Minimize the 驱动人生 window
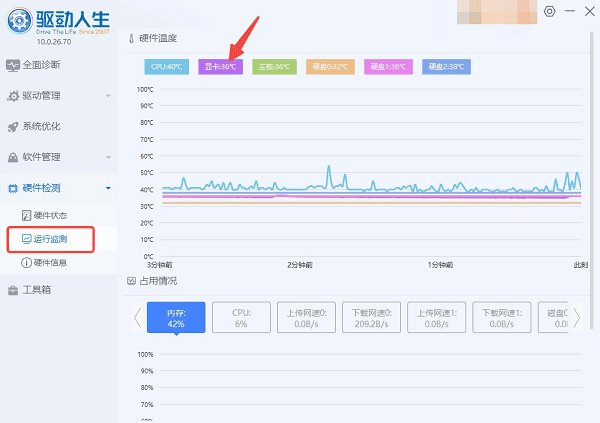 tap(570, 11)
